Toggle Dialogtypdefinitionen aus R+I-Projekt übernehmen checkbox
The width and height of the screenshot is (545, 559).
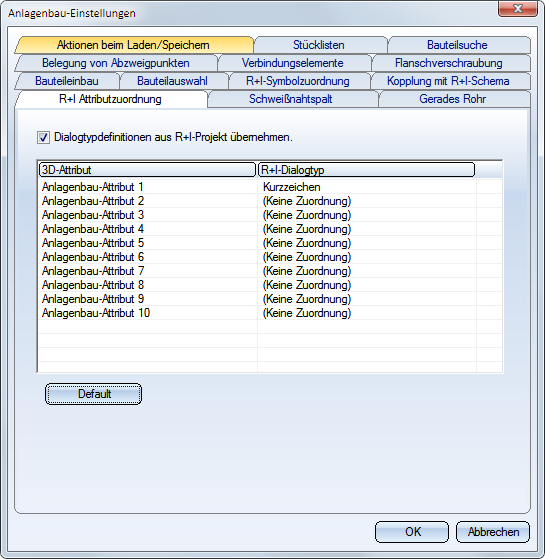pos(43,137)
